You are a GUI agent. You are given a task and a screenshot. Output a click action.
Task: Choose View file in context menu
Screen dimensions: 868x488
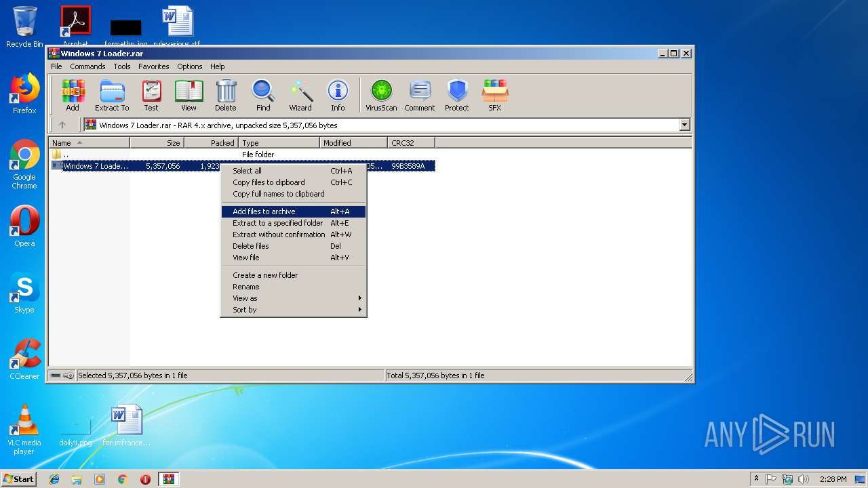click(x=294, y=258)
